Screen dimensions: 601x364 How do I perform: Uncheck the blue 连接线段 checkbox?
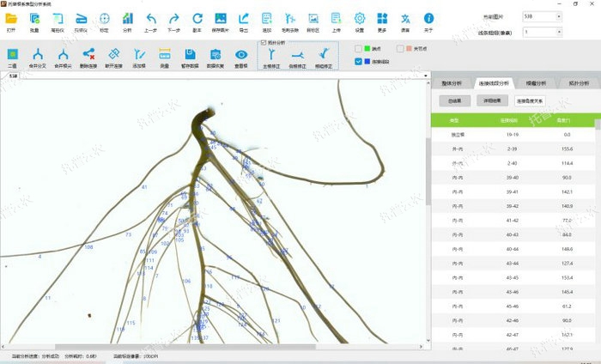click(358, 62)
